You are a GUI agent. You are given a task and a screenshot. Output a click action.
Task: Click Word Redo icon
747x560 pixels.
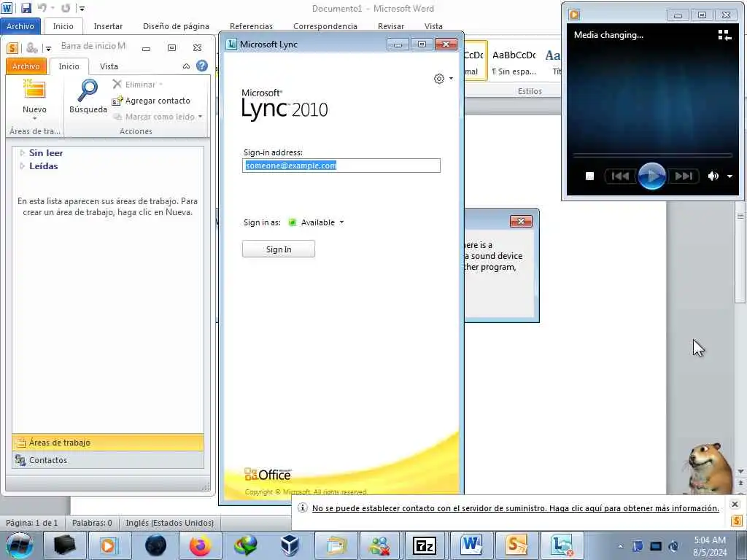coord(66,8)
